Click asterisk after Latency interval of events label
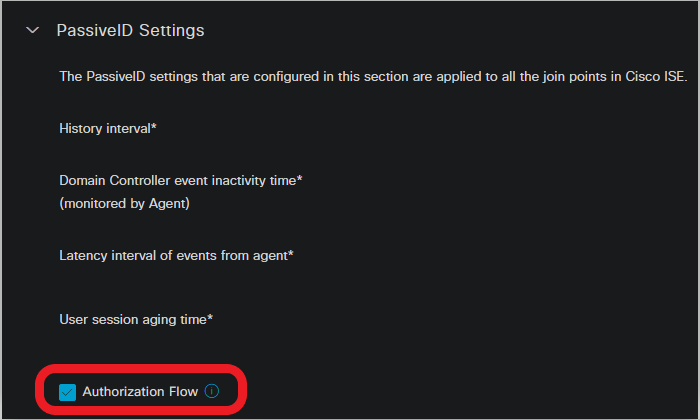700x420 pixels. [x=290, y=253]
